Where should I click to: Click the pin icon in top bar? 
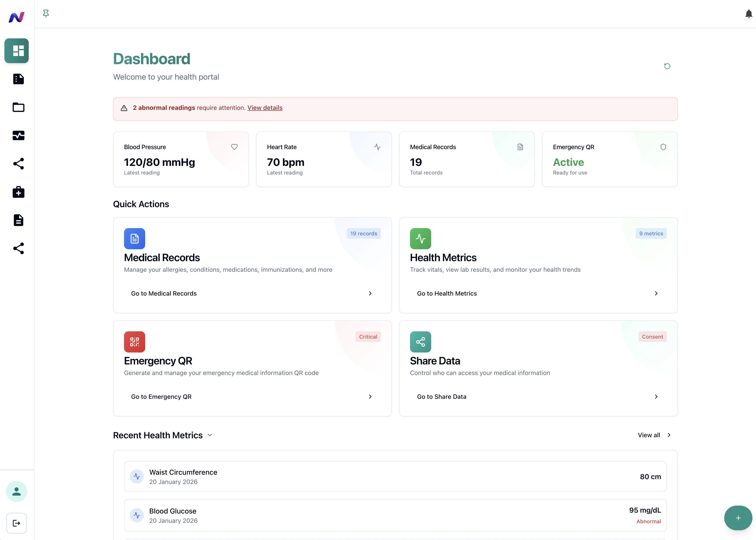tap(46, 14)
